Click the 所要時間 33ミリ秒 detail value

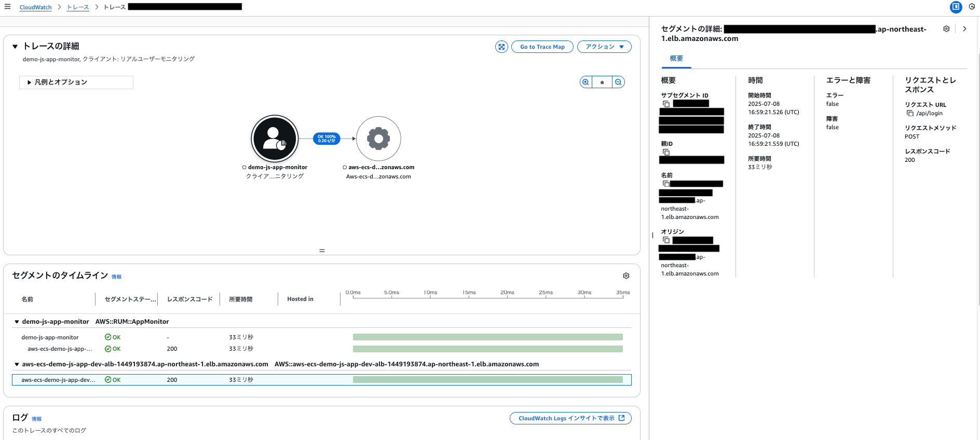[760, 167]
